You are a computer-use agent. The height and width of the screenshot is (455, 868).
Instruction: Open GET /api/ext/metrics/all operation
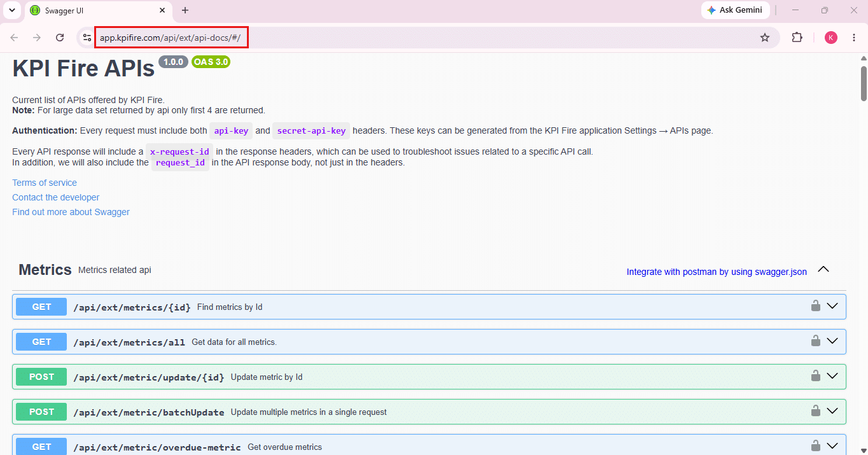click(x=429, y=342)
